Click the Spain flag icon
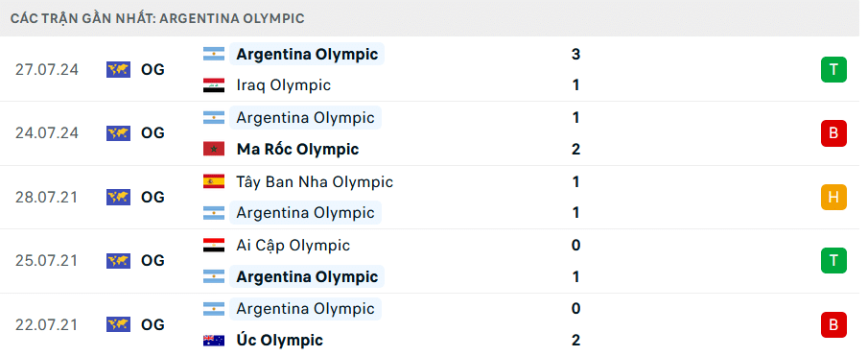The width and height of the screenshot is (868, 356). point(214,181)
